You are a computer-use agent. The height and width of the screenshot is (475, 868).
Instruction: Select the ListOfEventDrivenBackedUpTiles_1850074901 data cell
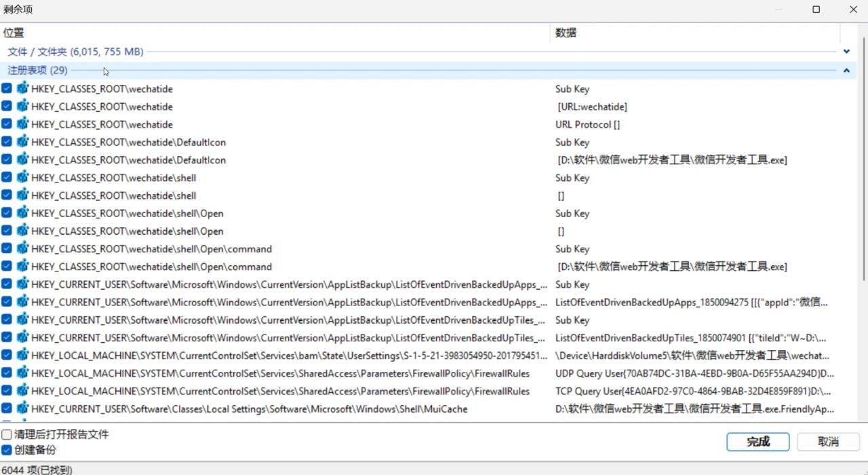click(x=690, y=337)
